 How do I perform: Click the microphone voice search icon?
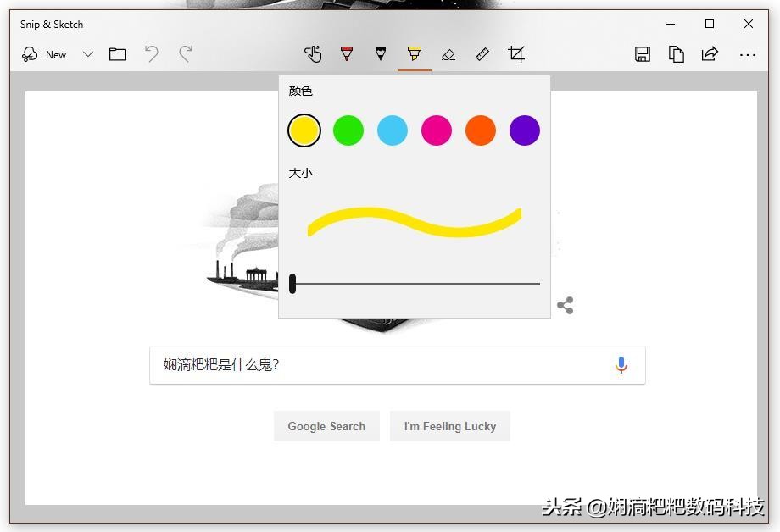pyautogui.click(x=621, y=365)
